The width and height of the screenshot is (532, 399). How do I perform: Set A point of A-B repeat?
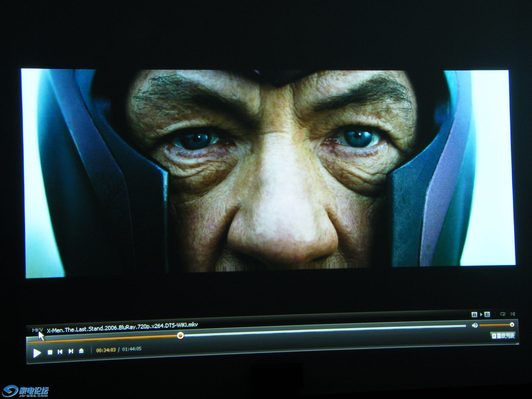[474, 314]
